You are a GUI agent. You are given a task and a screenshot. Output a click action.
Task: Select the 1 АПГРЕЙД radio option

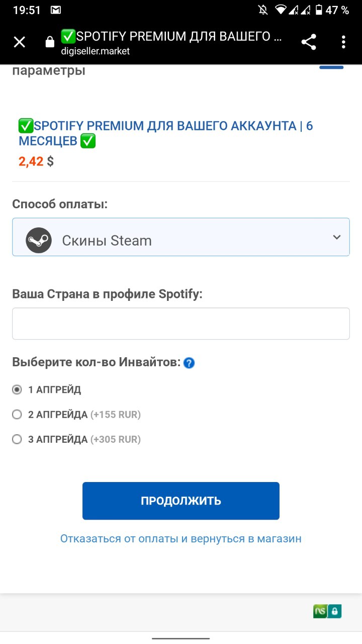point(17,389)
